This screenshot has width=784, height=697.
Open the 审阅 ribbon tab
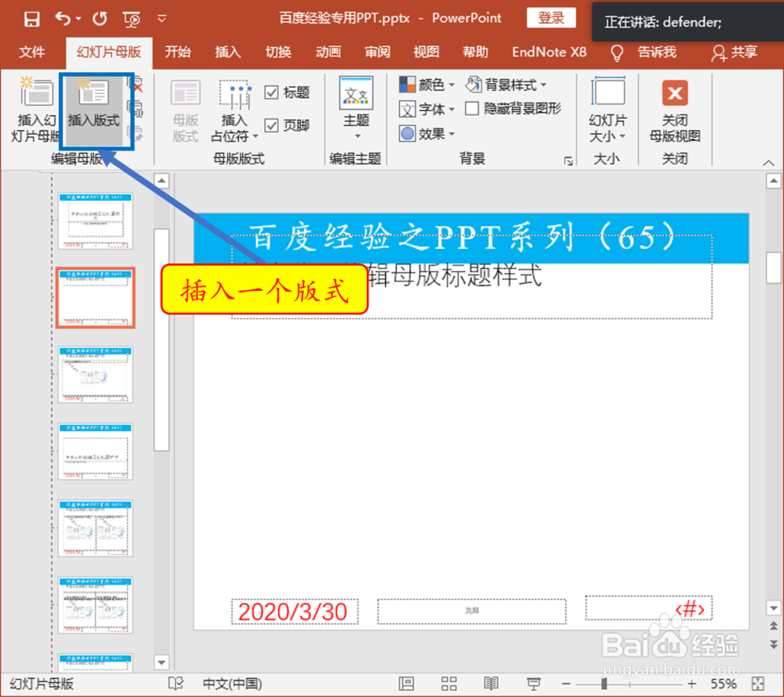click(377, 52)
